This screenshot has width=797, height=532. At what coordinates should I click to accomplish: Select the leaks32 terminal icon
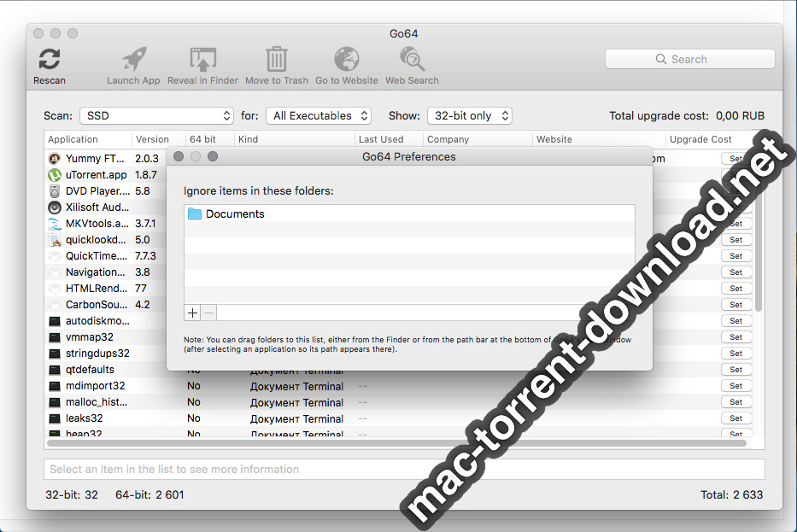click(x=55, y=418)
